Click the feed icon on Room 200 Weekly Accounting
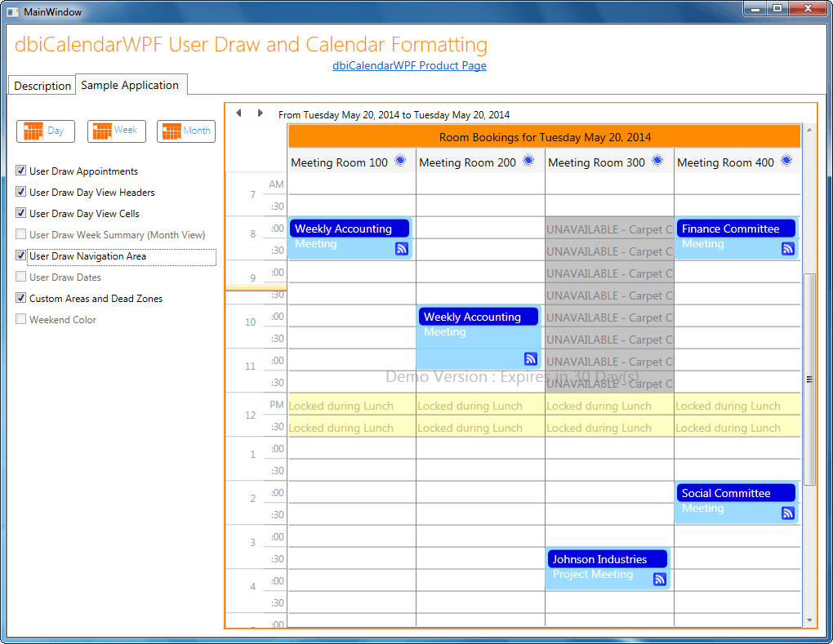The image size is (833, 644). tap(530, 359)
